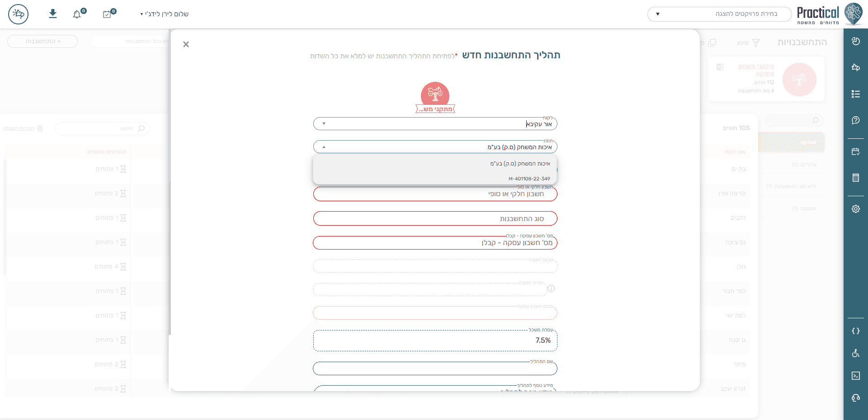Close the new billing process dialog
The image size is (868, 420).
pos(186,44)
